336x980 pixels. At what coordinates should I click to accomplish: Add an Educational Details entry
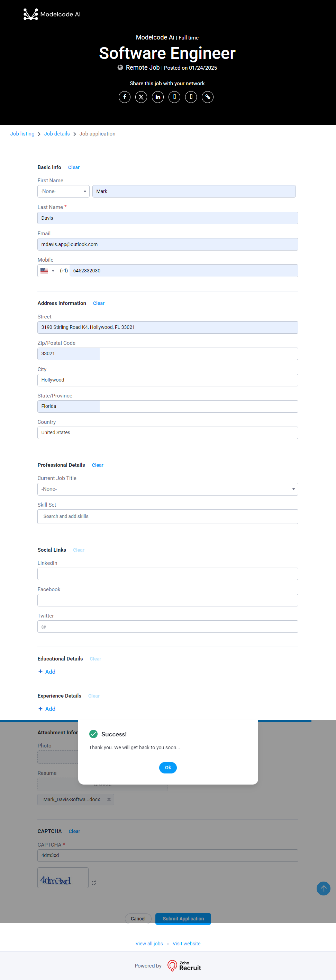[47, 672]
